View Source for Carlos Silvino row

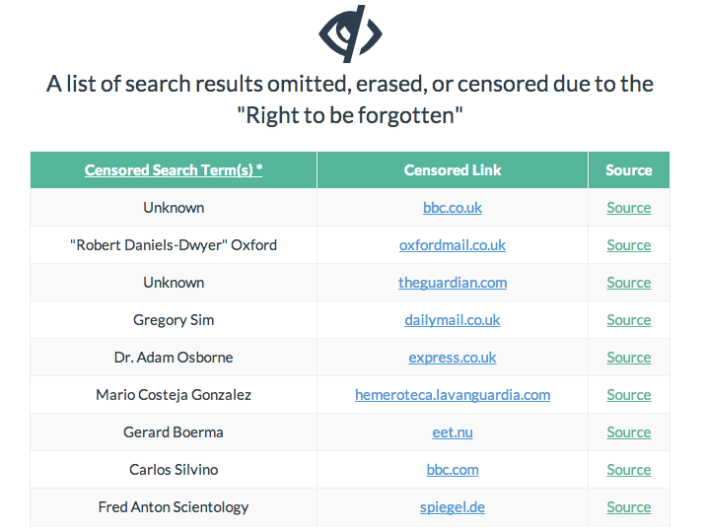pos(628,470)
